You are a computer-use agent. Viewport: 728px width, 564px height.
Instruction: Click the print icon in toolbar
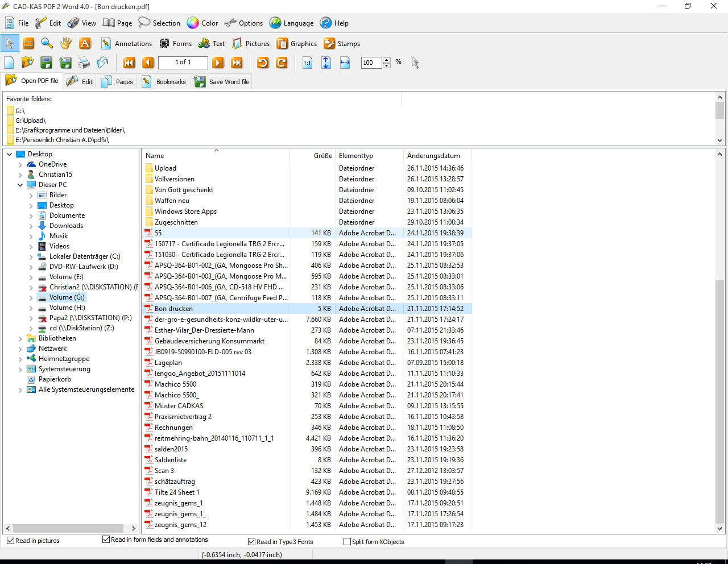click(x=84, y=63)
